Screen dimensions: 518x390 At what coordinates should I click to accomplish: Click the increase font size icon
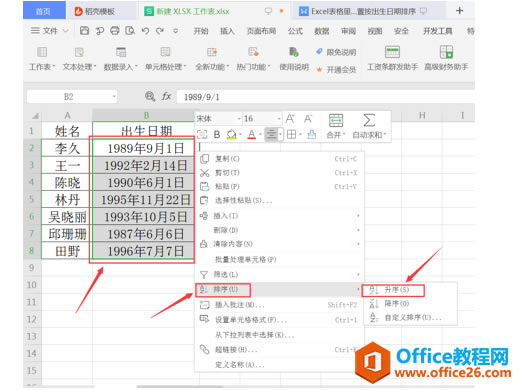point(290,119)
